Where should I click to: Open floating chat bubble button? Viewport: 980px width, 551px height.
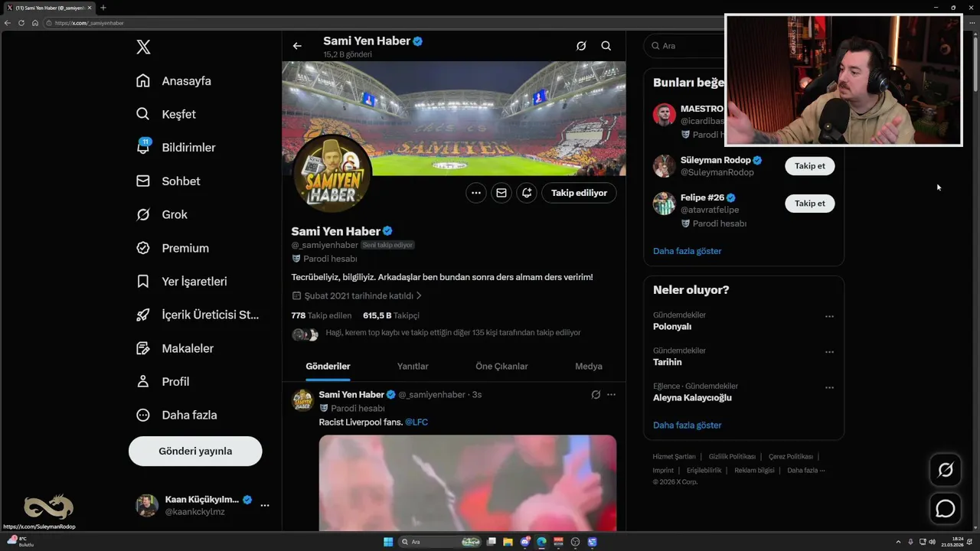point(946,508)
